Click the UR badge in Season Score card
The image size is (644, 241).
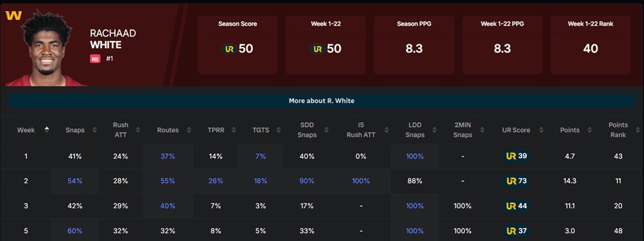pos(229,49)
